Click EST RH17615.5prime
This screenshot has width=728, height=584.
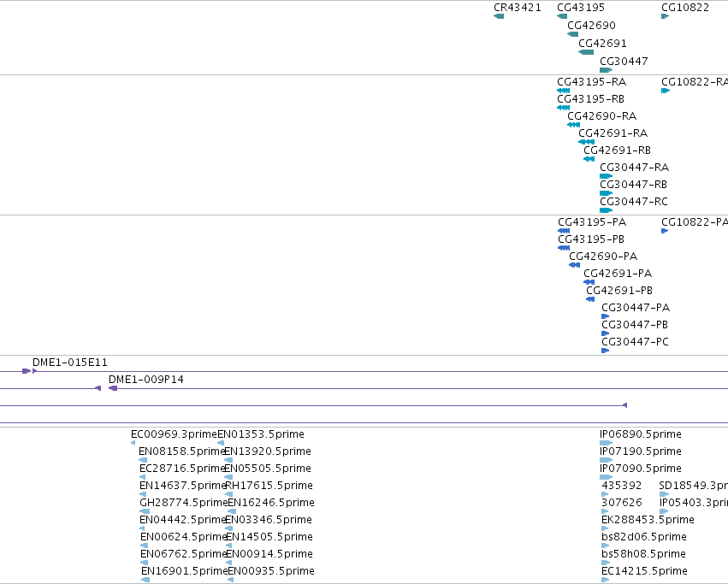[269, 486]
